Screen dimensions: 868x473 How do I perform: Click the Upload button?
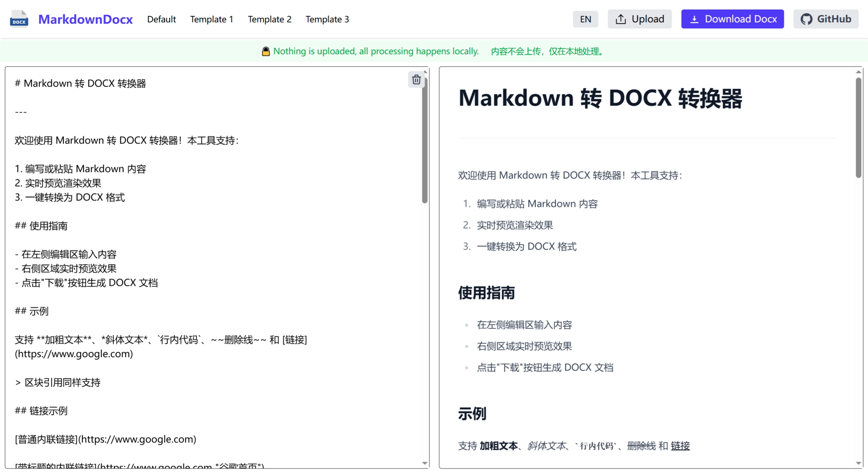click(639, 19)
